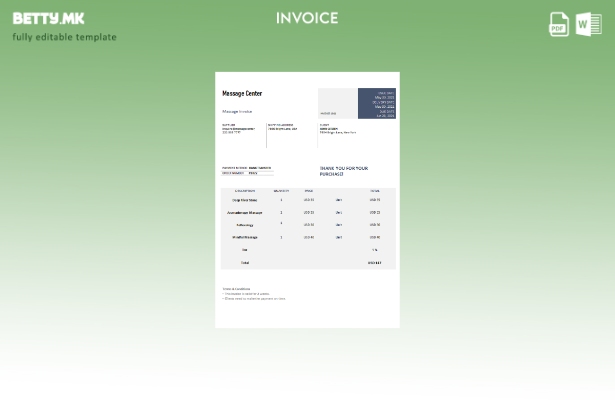Click 'THANK YOU FOR YOUR PURCHASE!' text

coord(344,171)
